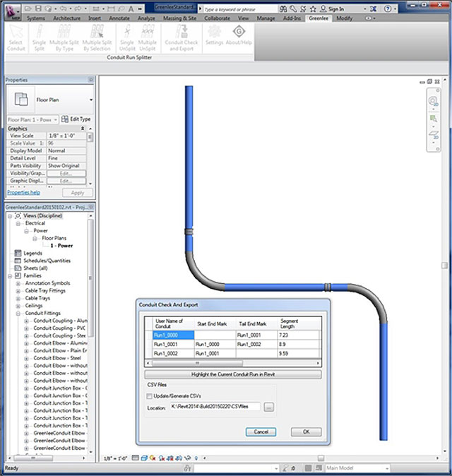Click the favorites star icon in title bar
This screenshot has width=452, height=476.
313,9
